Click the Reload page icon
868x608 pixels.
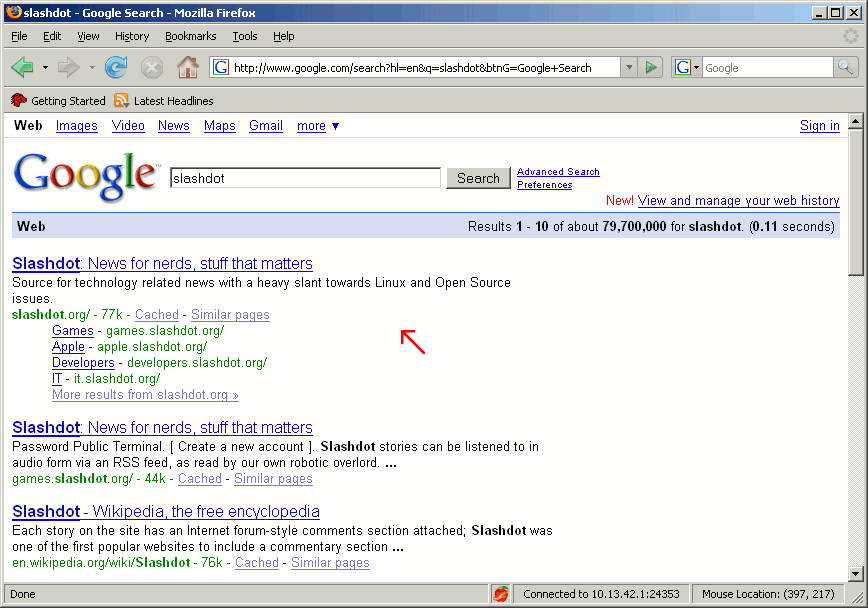pyautogui.click(x=116, y=68)
